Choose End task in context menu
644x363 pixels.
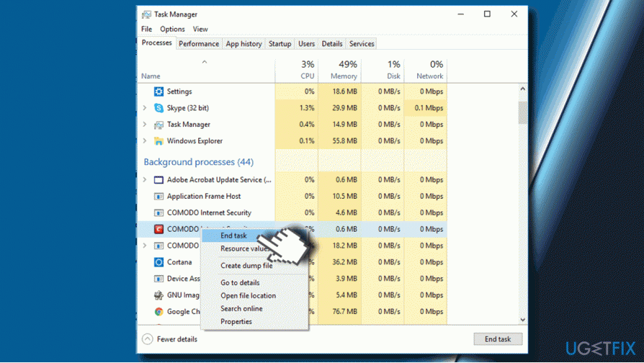233,236
